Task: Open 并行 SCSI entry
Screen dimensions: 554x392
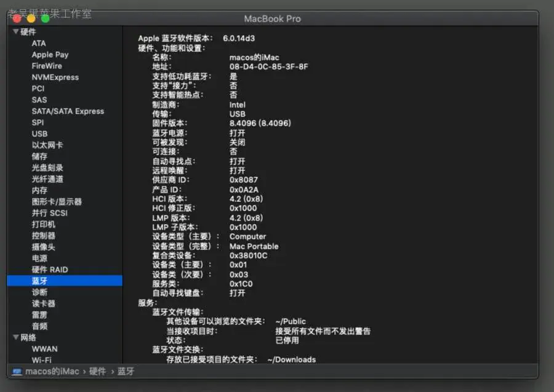Action: pos(49,212)
